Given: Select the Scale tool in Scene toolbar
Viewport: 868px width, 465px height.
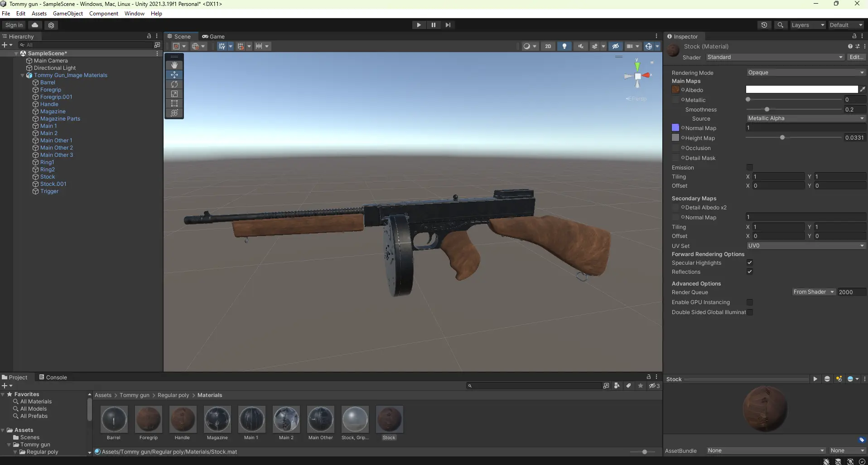Looking at the screenshot, I should point(174,94).
